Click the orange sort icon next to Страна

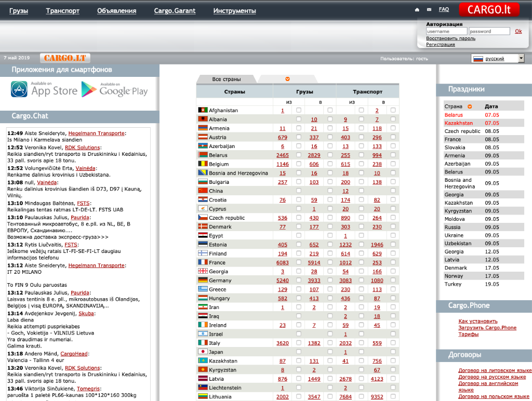pos(470,106)
